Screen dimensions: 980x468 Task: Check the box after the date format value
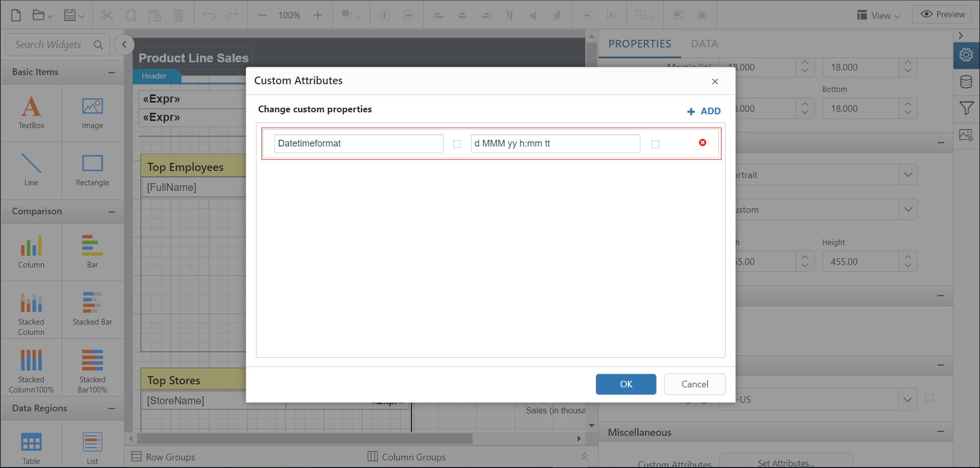pos(655,144)
